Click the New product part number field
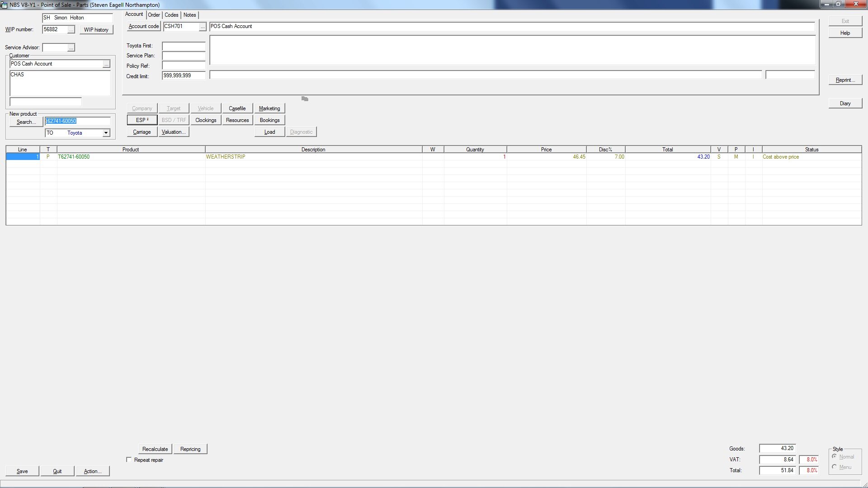868x488 pixels. (78, 121)
